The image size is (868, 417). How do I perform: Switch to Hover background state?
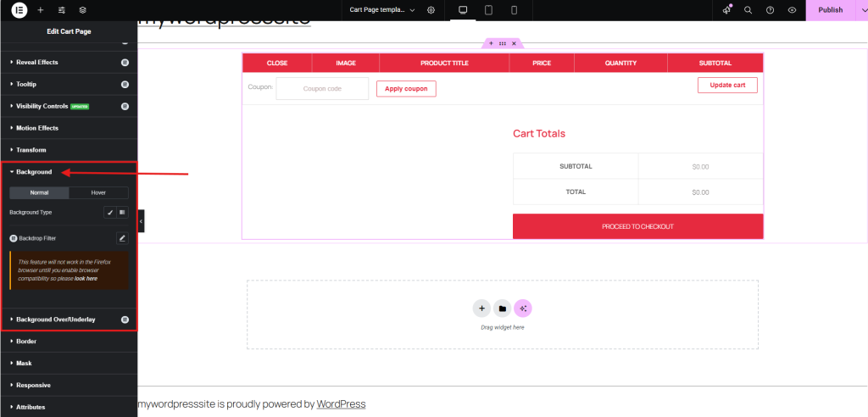(x=98, y=192)
